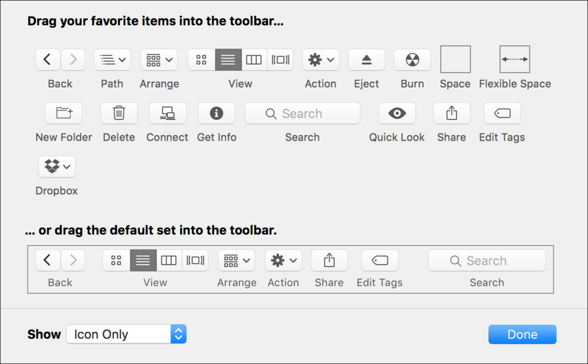Open the Show Icon Only popup menu
588x364 pixels.
tap(126, 334)
